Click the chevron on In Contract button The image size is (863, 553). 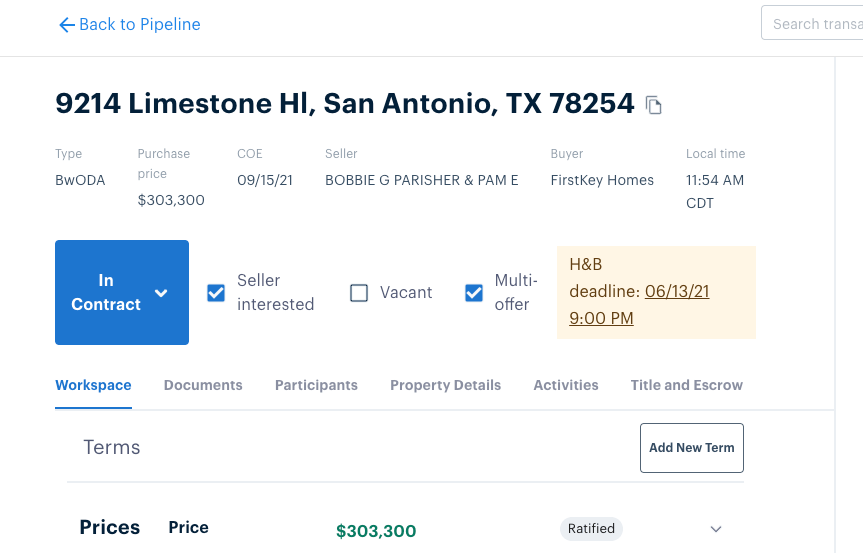tap(161, 293)
